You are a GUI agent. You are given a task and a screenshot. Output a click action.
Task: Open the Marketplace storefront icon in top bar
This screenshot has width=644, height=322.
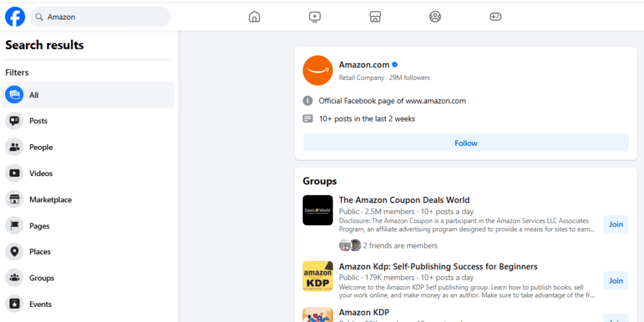[x=375, y=17]
